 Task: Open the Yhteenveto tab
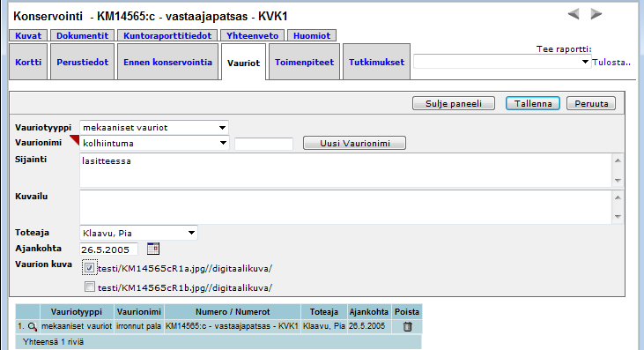click(x=252, y=36)
